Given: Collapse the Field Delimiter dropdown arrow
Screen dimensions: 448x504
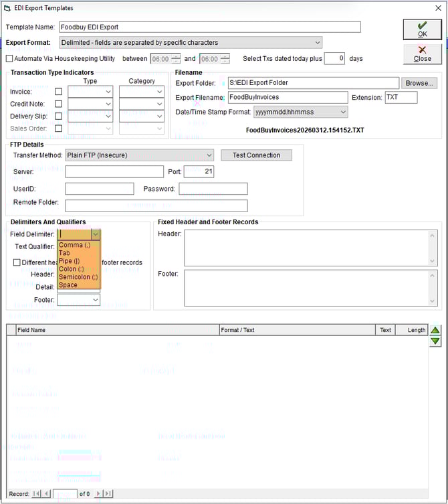Looking at the screenshot, I should (96, 234).
